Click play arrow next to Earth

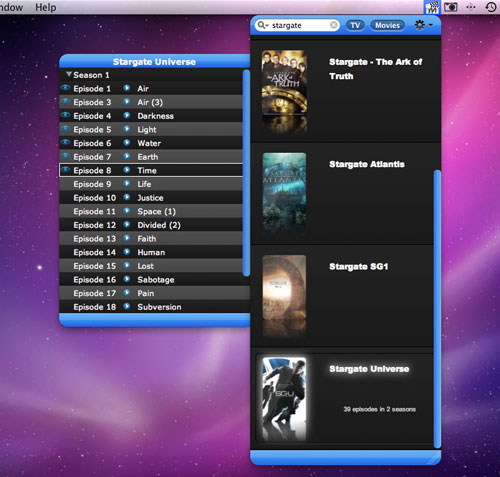pos(126,157)
